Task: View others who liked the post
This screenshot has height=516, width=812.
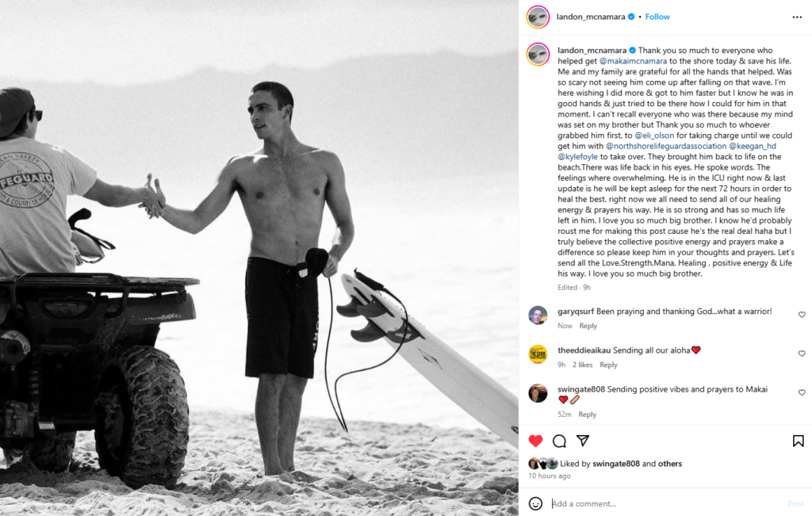Action: pyautogui.click(x=670, y=464)
